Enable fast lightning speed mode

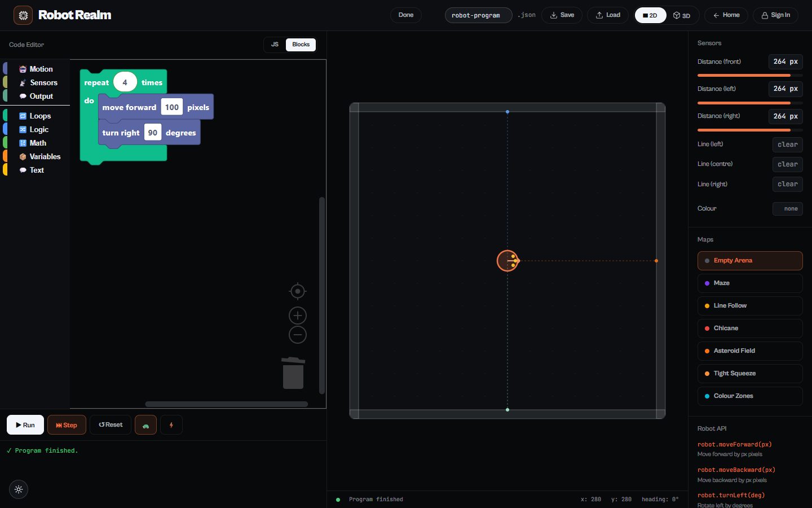[x=171, y=425]
